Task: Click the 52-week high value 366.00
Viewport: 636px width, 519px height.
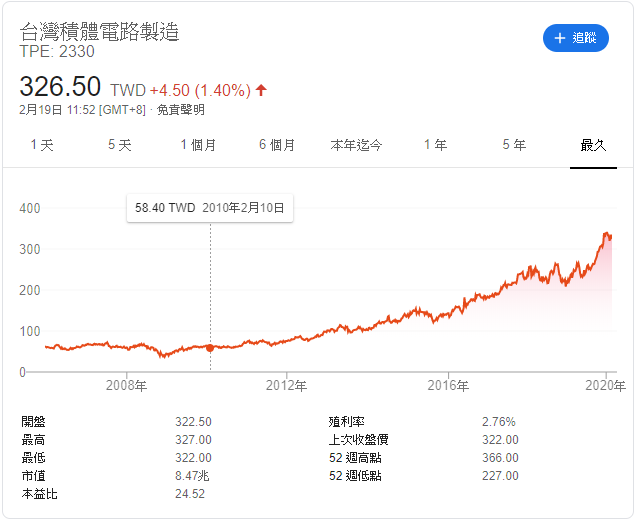Action: coord(500,458)
